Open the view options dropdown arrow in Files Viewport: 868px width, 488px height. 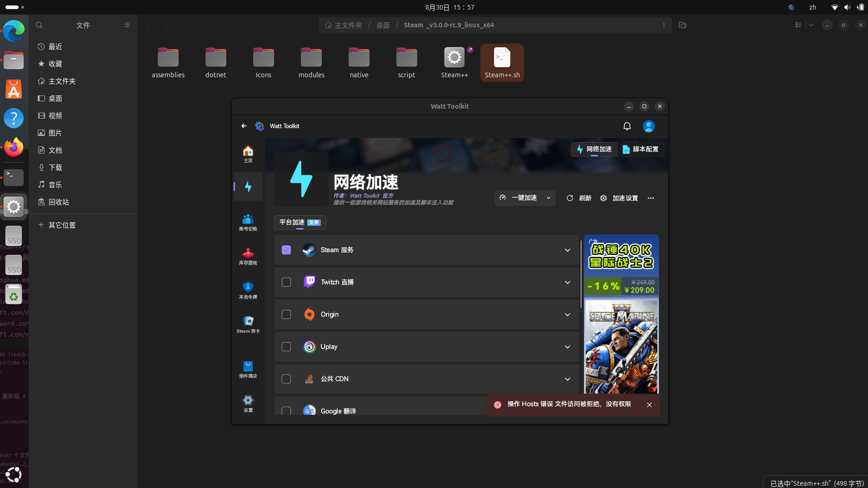[811, 25]
